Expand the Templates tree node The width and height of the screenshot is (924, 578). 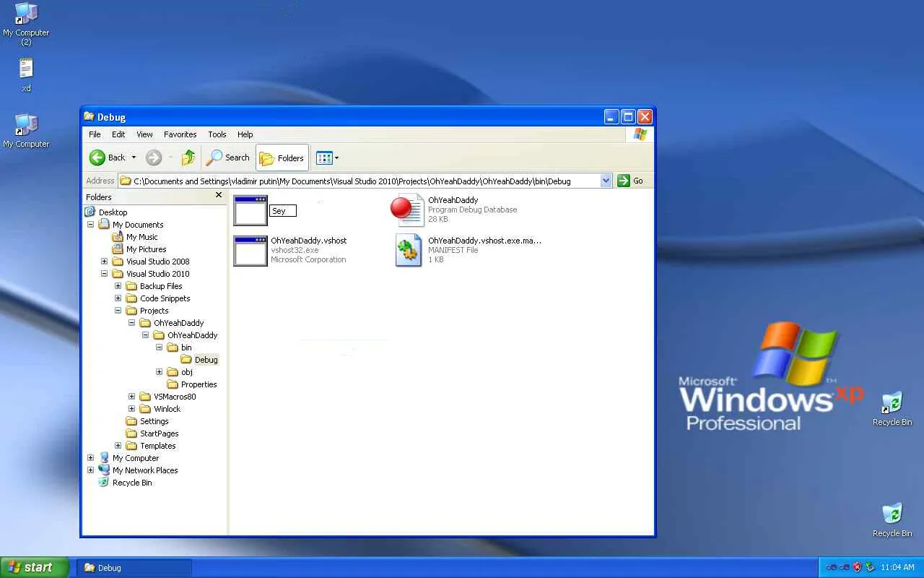click(118, 446)
